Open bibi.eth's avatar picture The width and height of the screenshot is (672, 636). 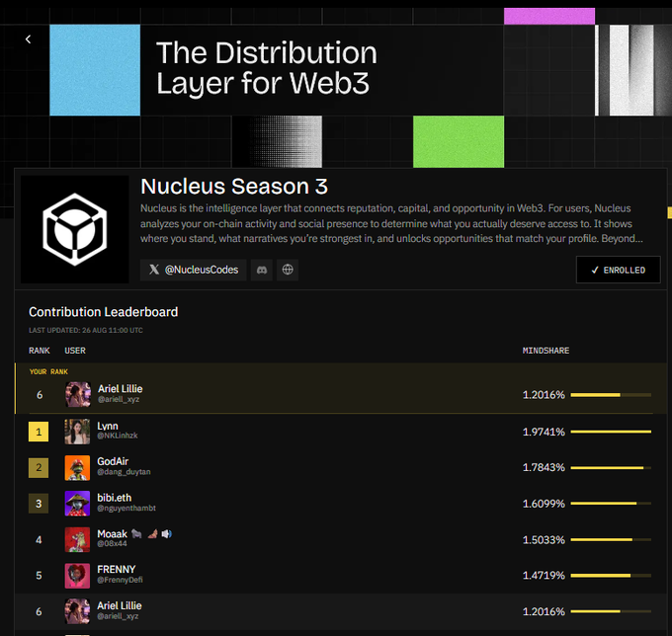pyautogui.click(x=77, y=504)
